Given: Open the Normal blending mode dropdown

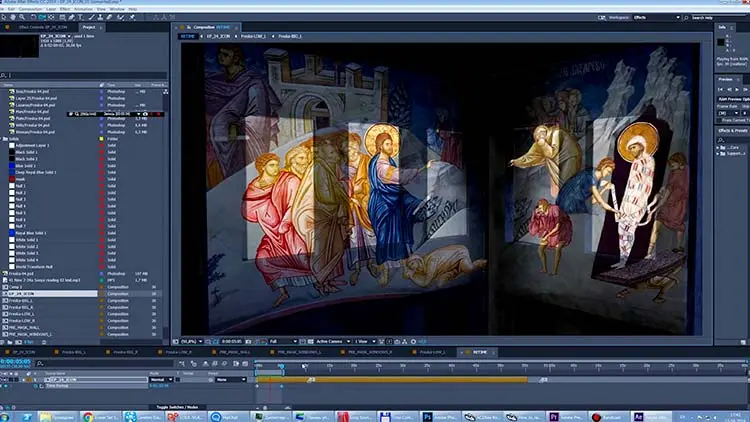Looking at the screenshot, I should [161, 379].
